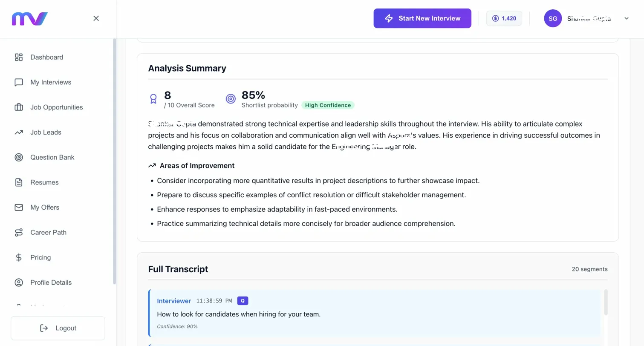Click the trending icon next to Areas of Improvement
This screenshot has width=644, height=346.
tap(152, 165)
